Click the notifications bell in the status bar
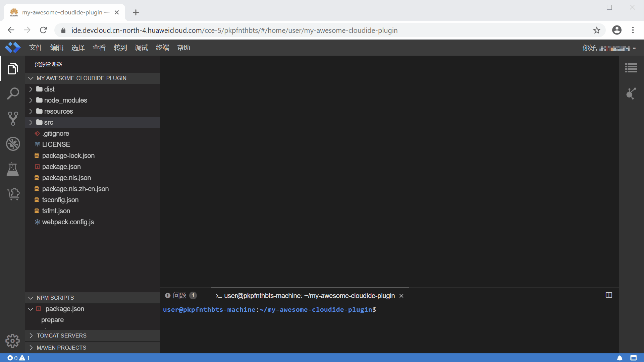The image size is (644, 362). (619, 358)
